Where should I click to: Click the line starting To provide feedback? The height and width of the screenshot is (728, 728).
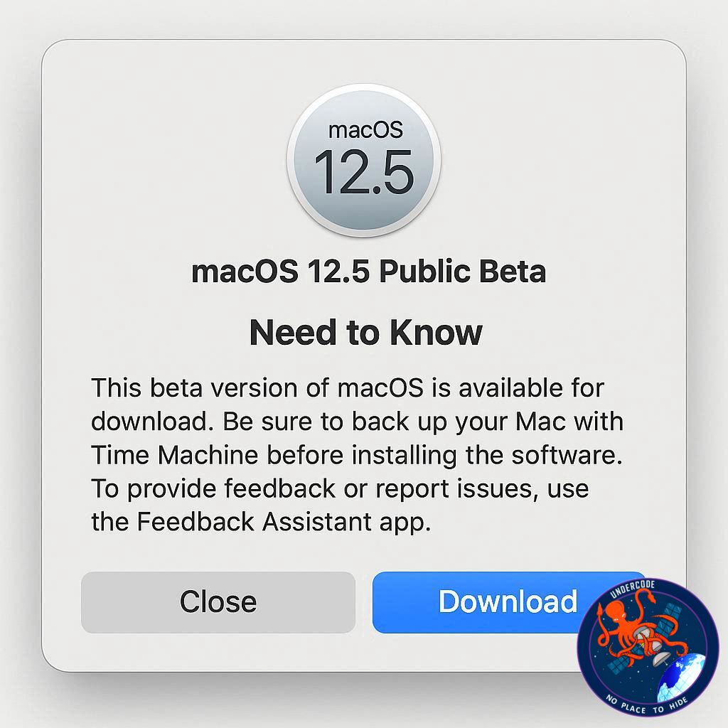point(340,488)
